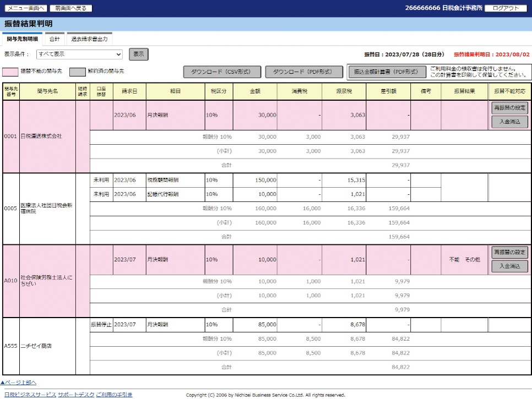The width and height of the screenshot is (532, 399).
Task: Set 再振替の設定 for client A010
Action: coord(509,253)
